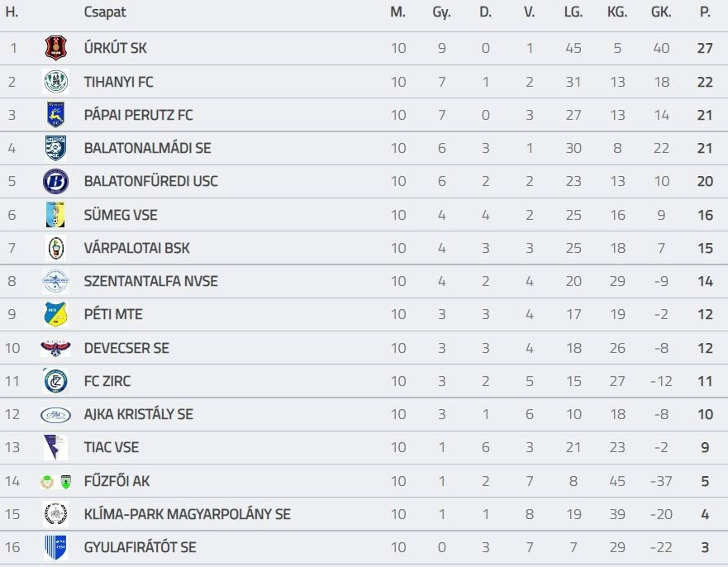Open Klíma-Park Magyarpolány SE team link
The height and width of the screenshot is (567, 728).
[x=187, y=514]
